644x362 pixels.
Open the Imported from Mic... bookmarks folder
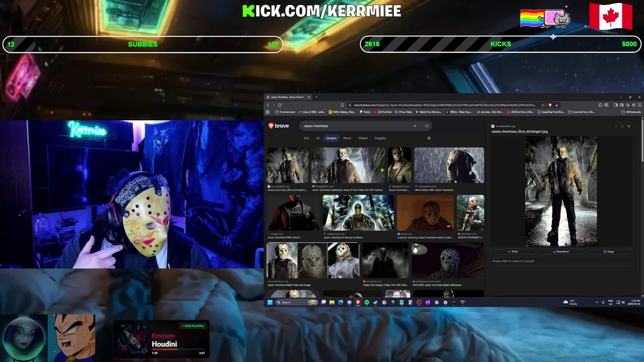pos(581,112)
